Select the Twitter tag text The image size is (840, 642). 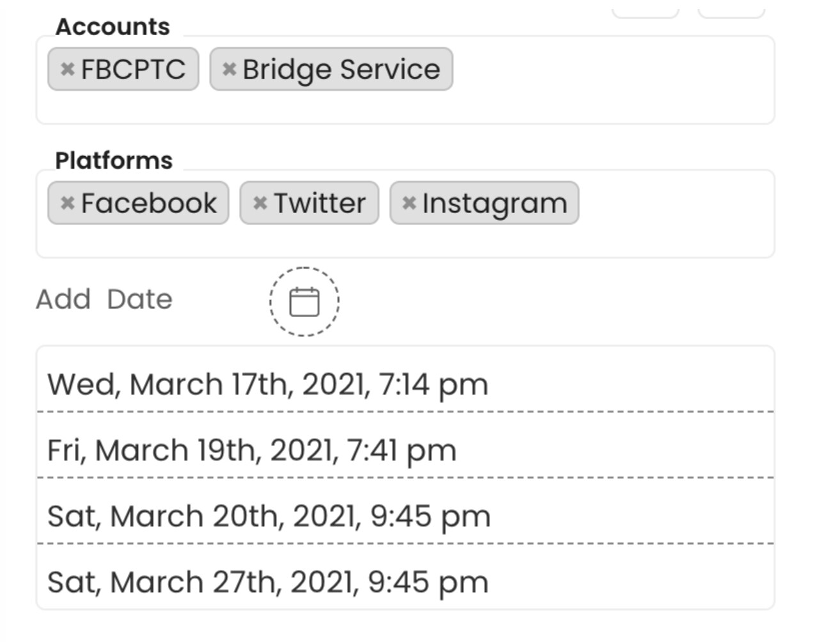point(319,203)
